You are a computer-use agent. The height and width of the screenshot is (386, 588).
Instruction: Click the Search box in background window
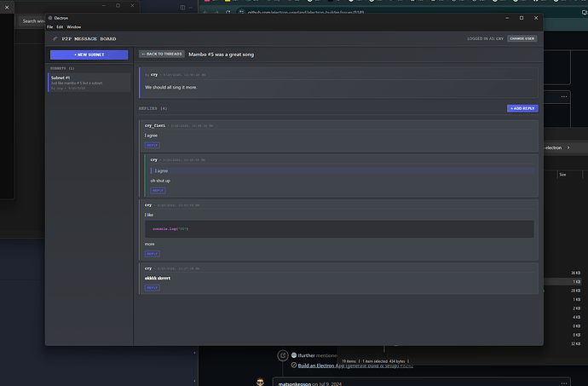(x=32, y=21)
